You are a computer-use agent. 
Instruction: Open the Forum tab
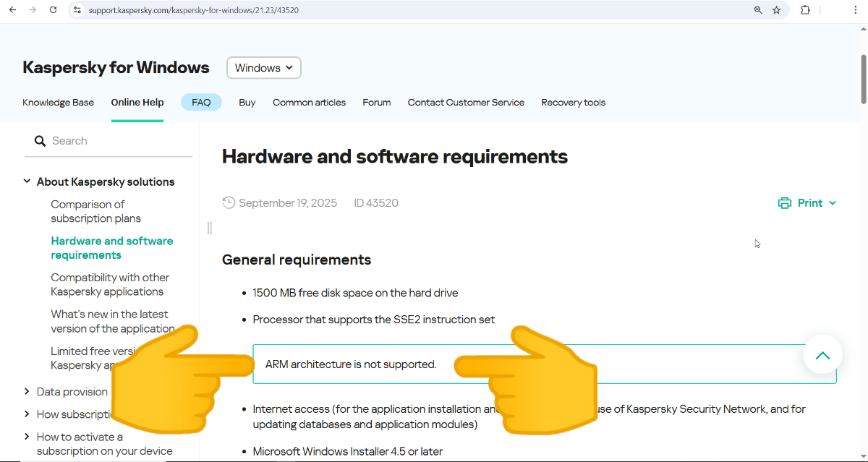pos(377,103)
